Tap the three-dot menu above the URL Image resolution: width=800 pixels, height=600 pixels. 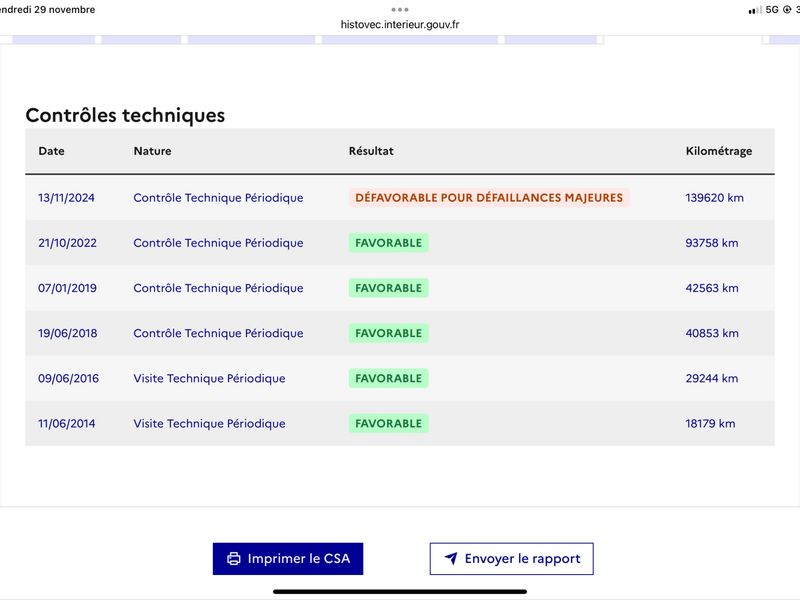(x=400, y=10)
